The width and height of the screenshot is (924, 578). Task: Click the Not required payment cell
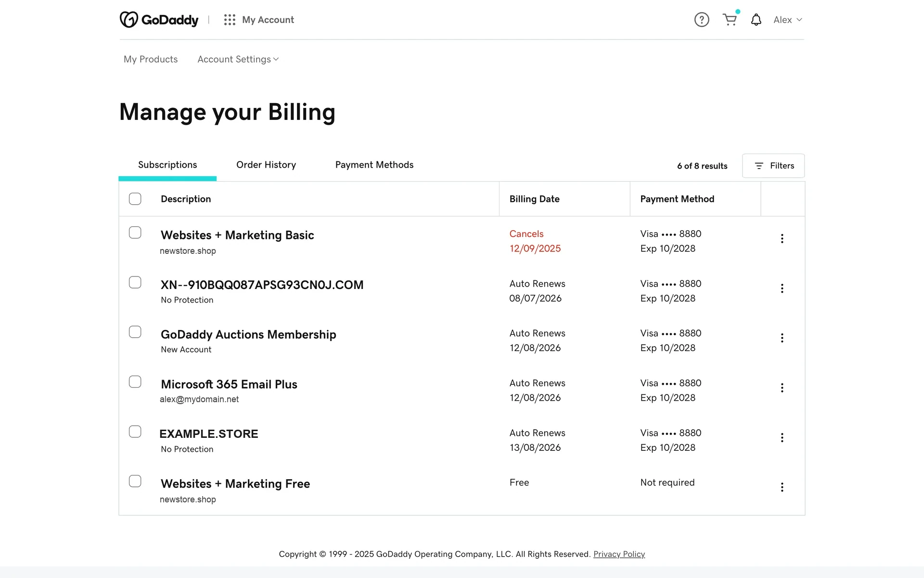coord(667,483)
